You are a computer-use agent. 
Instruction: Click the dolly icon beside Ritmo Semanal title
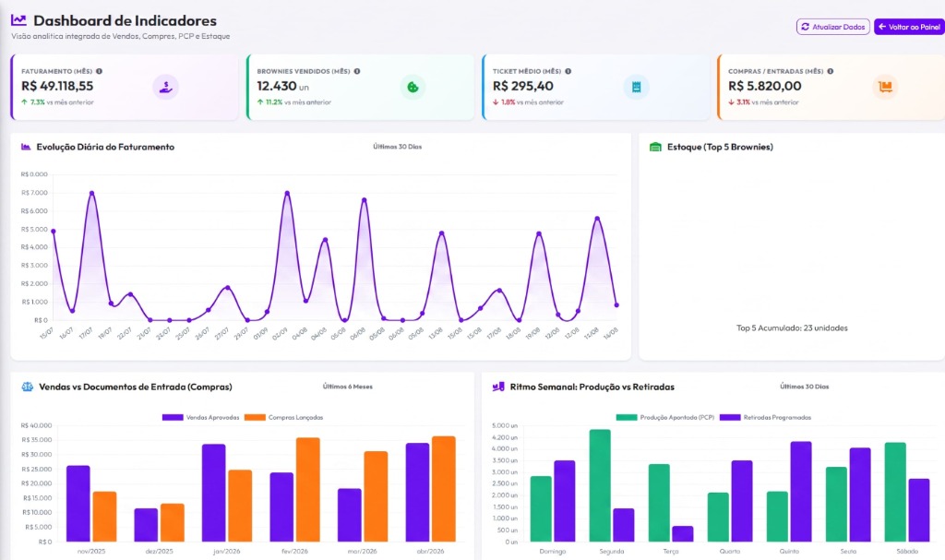click(x=498, y=387)
